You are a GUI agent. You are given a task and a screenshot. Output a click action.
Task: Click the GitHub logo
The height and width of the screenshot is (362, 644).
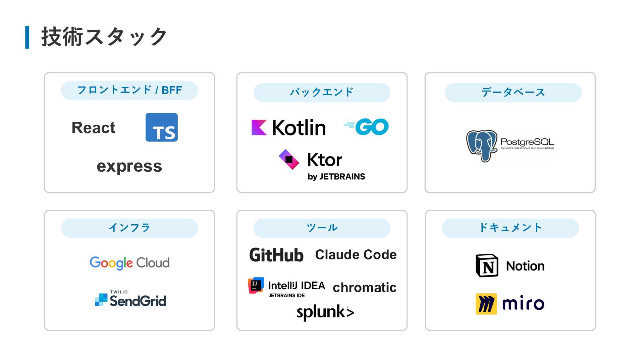[276, 255]
